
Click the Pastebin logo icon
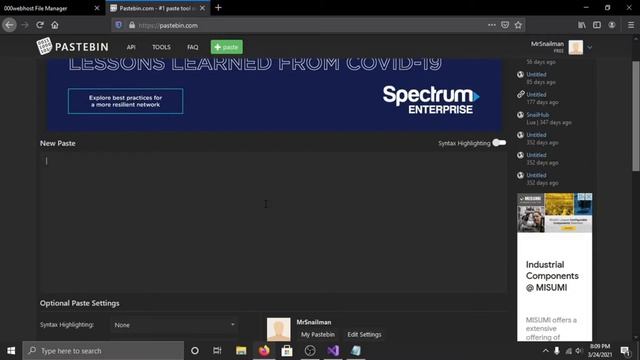coord(44,46)
